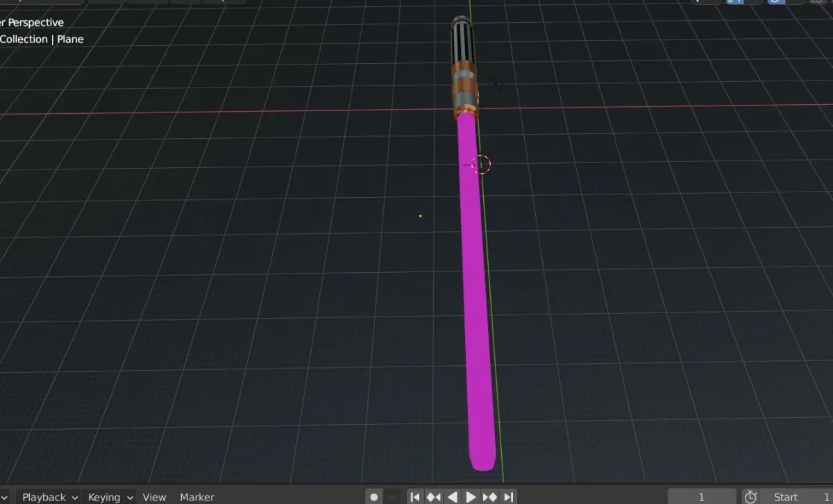Viewport: 833px width, 504px height.
Task: Jump to the first frame
Action: [414, 496]
